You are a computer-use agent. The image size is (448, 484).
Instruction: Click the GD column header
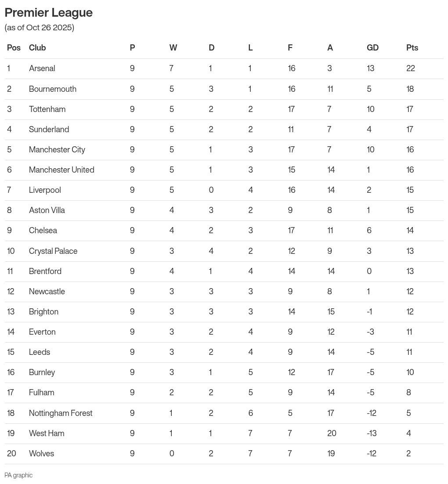point(372,48)
